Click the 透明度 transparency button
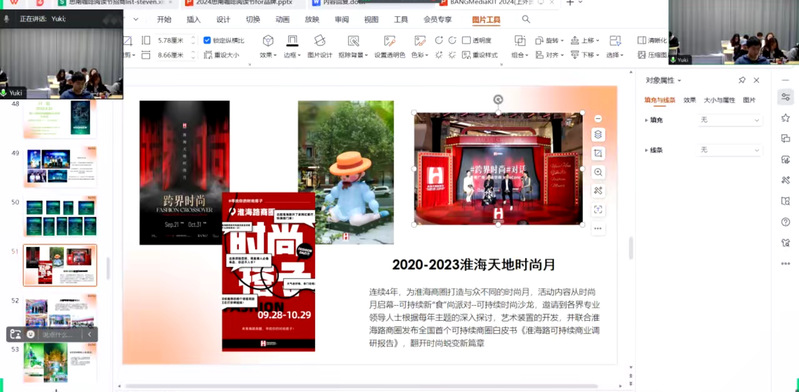Image resolution: width=799 pixels, height=392 pixels. (476, 40)
